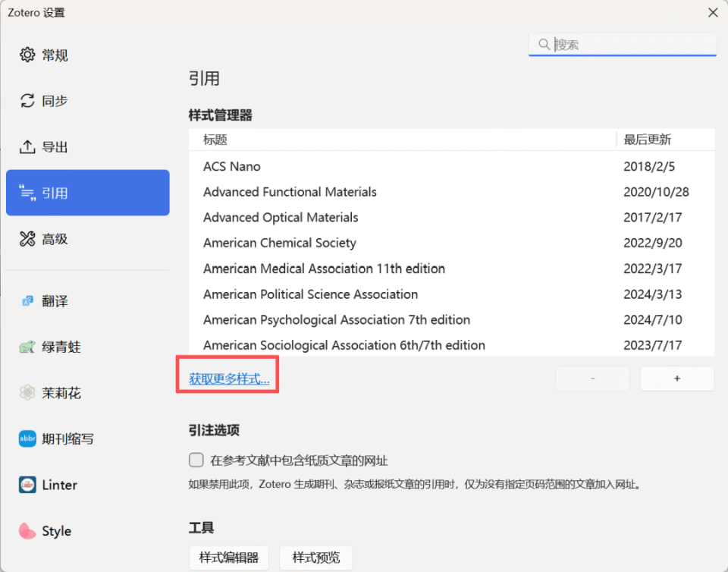Click the green frog icon

point(27,347)
